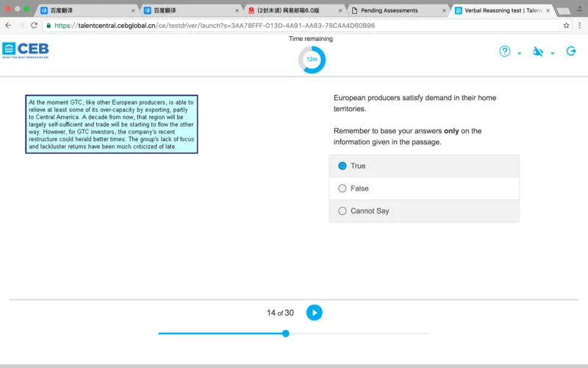Click the exit test icon

click(x=571, y=52)
